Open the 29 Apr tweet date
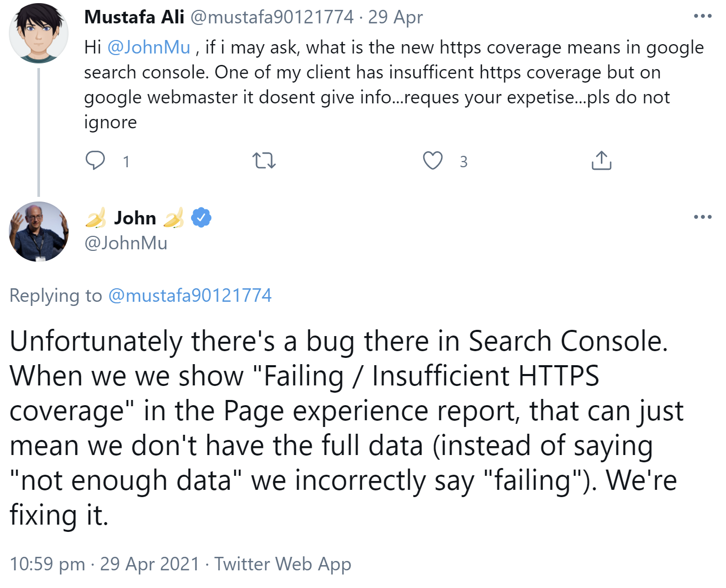Viewport: 726px width, 588px height. tap(396, 17)
